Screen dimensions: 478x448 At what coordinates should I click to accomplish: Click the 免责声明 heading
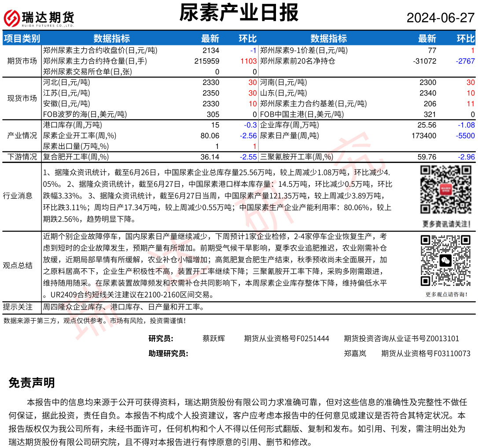click(x=32, y=383)
